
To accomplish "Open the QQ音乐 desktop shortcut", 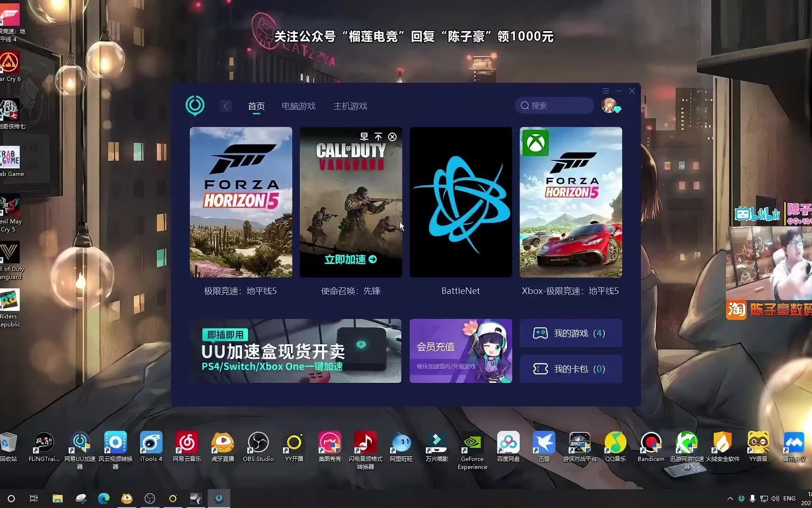I will 616,447.
